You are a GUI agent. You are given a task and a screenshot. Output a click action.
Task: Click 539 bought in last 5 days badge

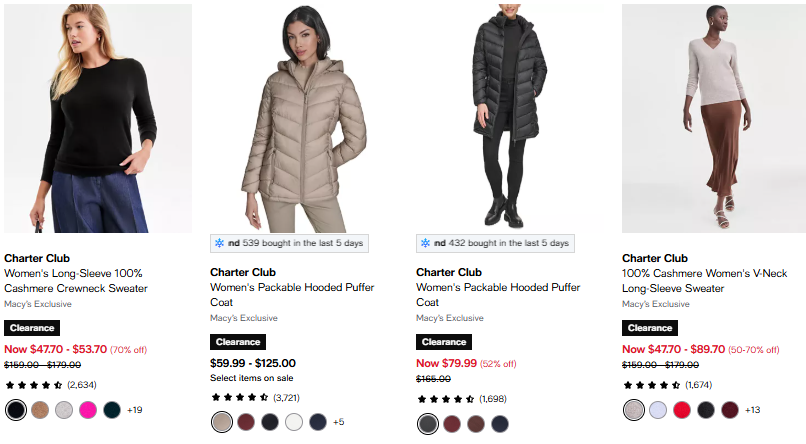pos(289,243)
